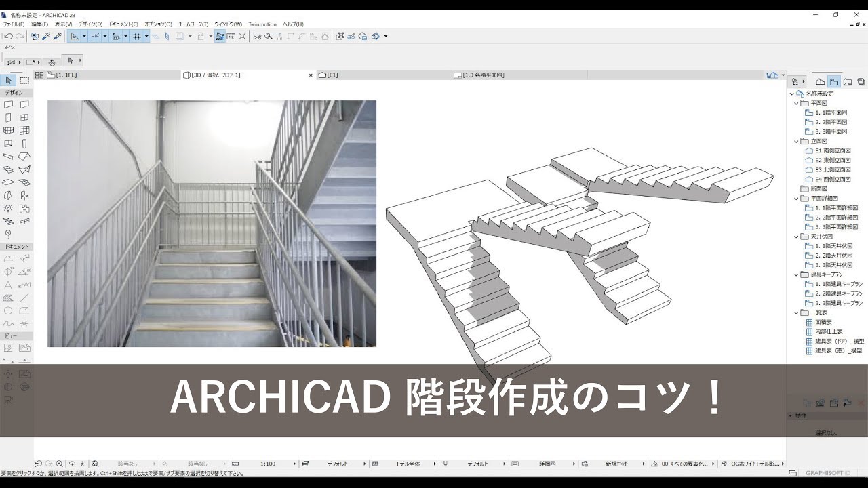Open the Twinmotion menu
This screenshot has width=868, height=488.
(262, 24)
